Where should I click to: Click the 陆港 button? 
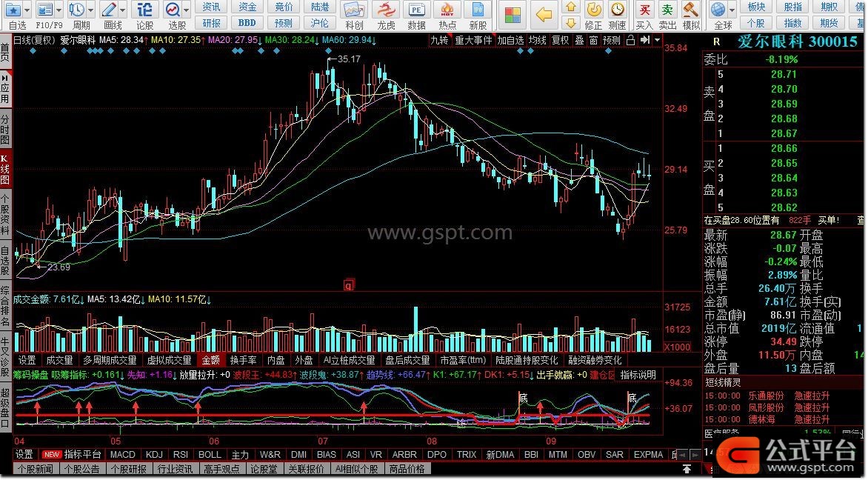[x=320, y=7]
